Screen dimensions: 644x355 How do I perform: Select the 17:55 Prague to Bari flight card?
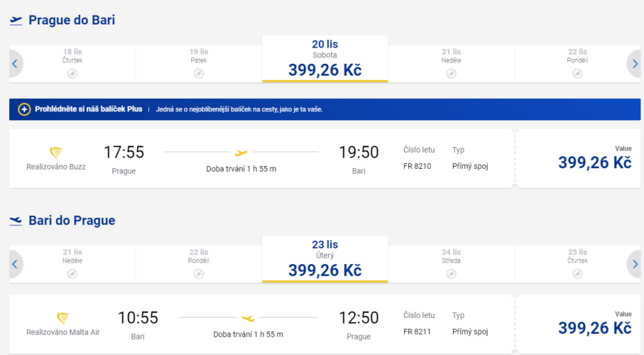coord(259,158)
